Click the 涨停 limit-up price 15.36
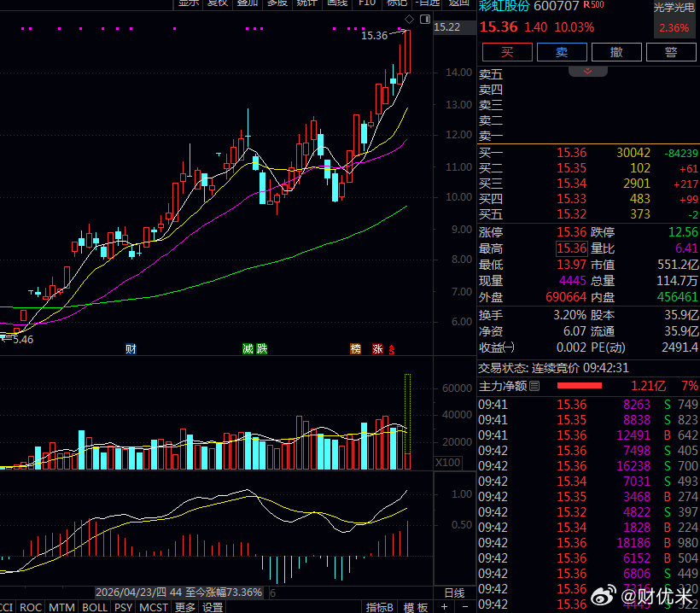700x613 pixels. click(571, 232)
